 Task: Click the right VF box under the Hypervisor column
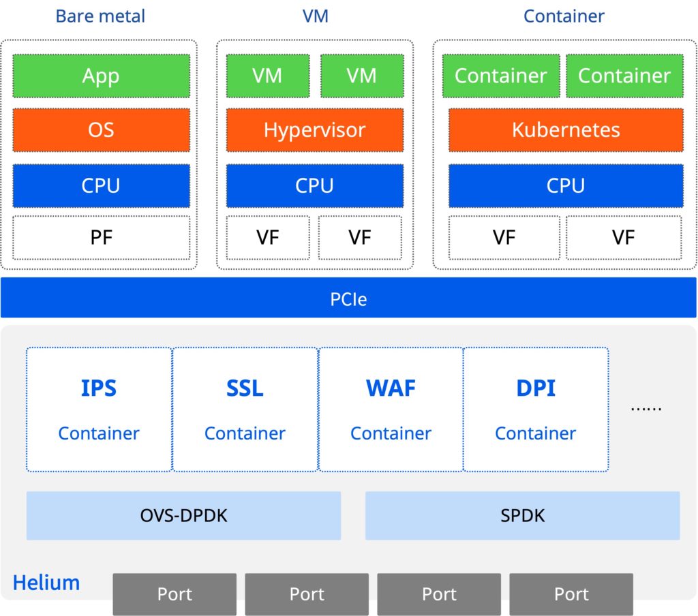[360, 237]
